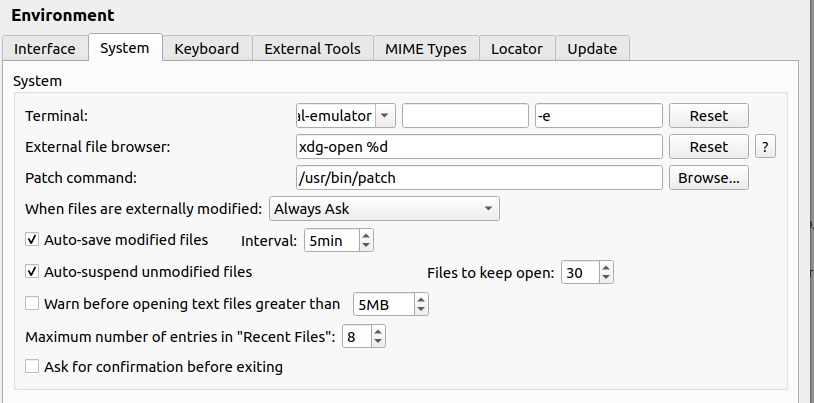Open help for external file browser
This screenshot has width=814, height=403.
pos(766,147)
